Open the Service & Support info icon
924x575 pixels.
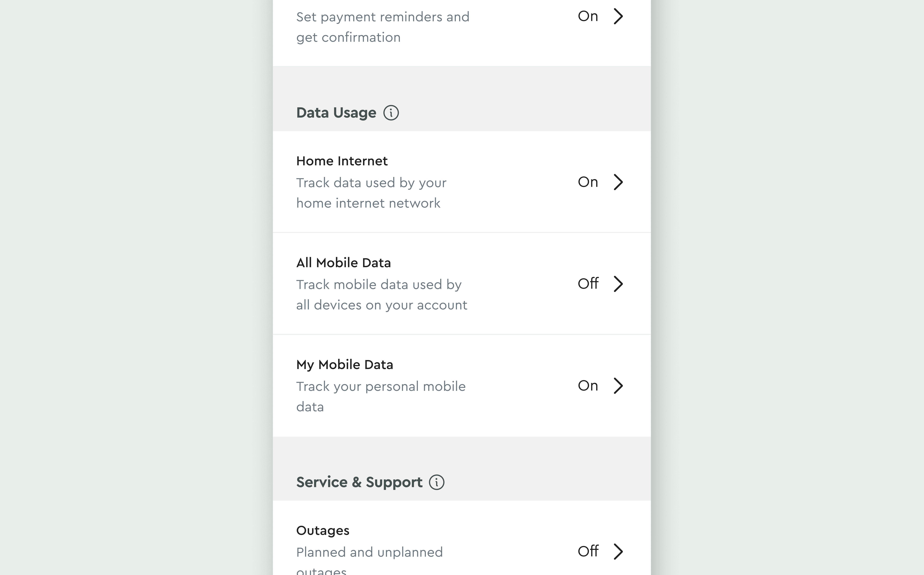click(436, 482)
